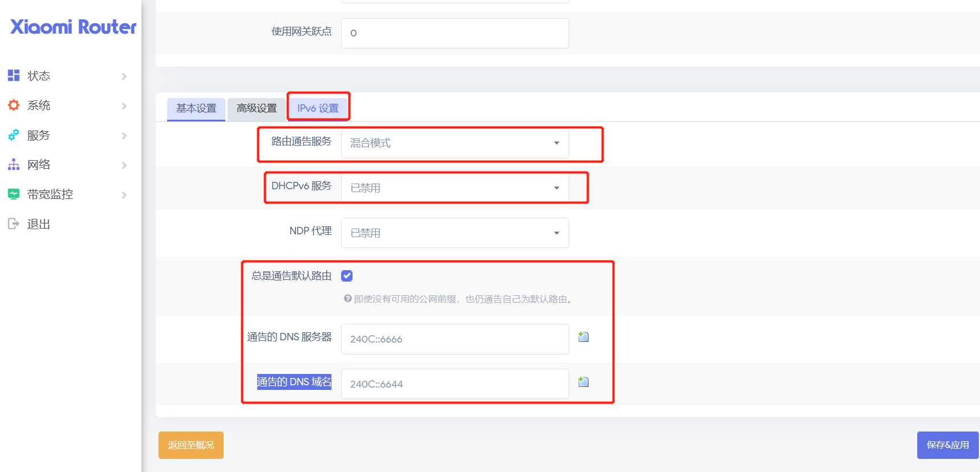Click add icon beside 通告的 DNS 服务器 field
Image resolution: width=980 pixels, height=472 pixels.
583,337
